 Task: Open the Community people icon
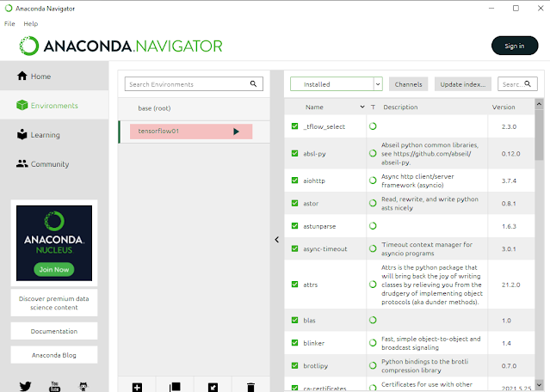coord(22,163)
